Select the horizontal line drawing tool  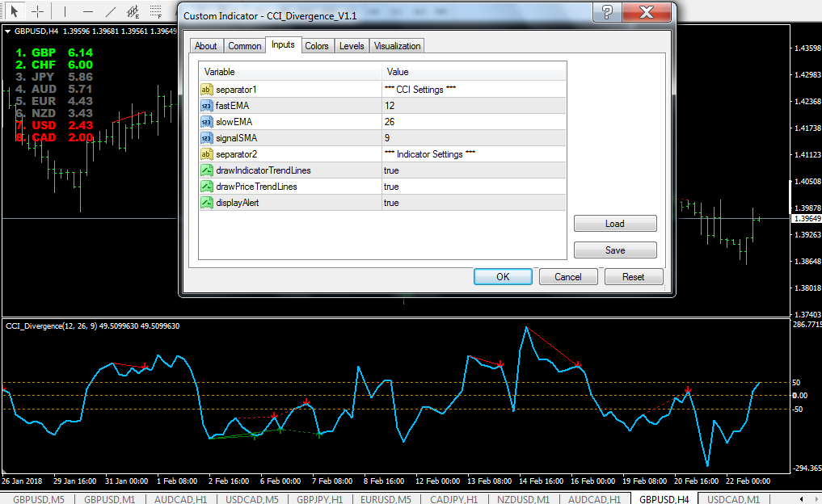pos(87,11)
